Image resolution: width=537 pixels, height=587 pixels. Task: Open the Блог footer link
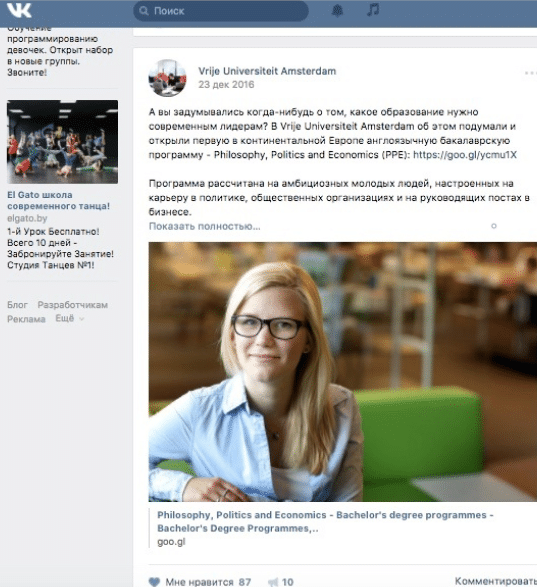[x=17, y=305]
